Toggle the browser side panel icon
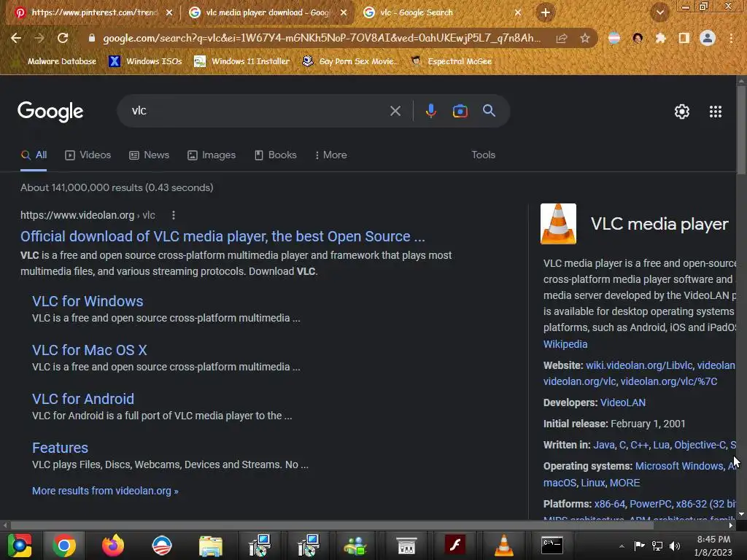The image size is (747, 560). 684,38
